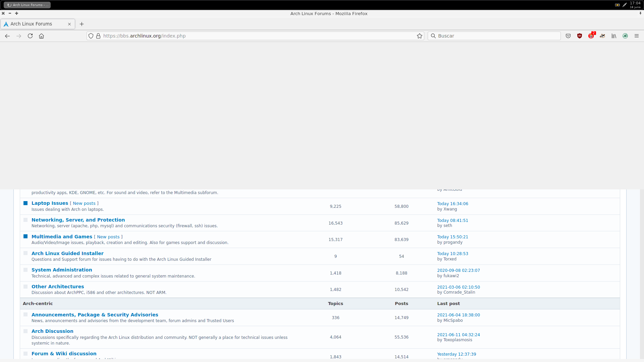Open Networking, Server, and Protection forum

point(78,220)
